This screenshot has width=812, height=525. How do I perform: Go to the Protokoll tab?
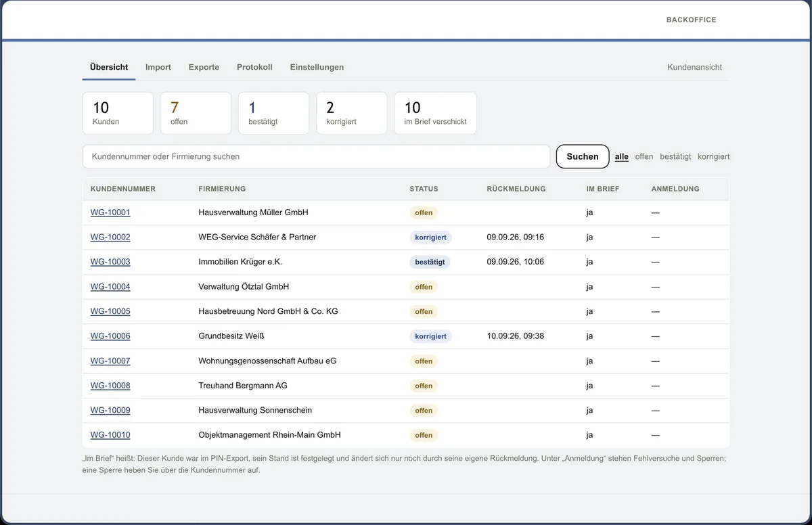(254, 67)
